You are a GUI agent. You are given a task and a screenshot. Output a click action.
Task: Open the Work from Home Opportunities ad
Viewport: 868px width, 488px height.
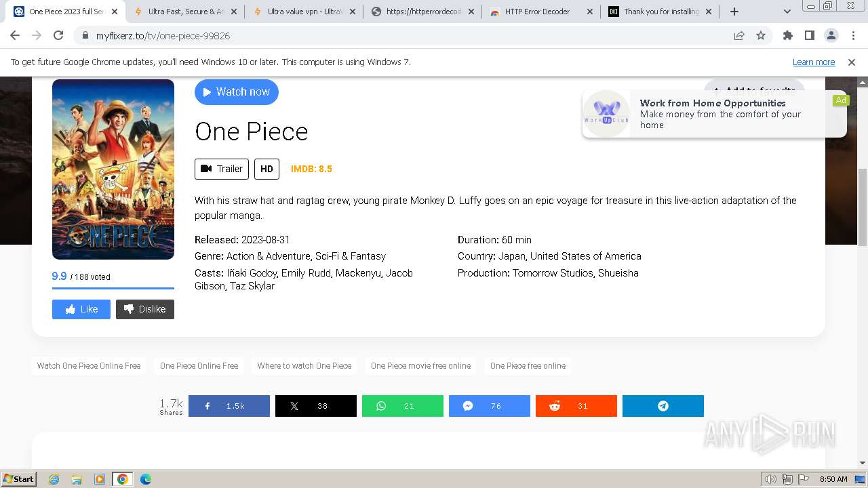(x=714, y=114)
